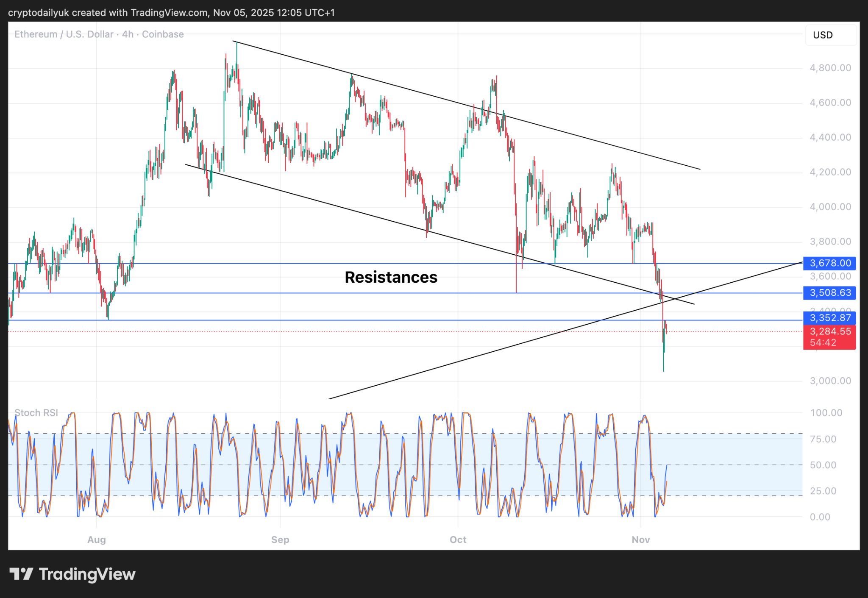Click the 3,508.63 resistance price label
Viewport: 868px width, 598px height.
coord(829,293)
